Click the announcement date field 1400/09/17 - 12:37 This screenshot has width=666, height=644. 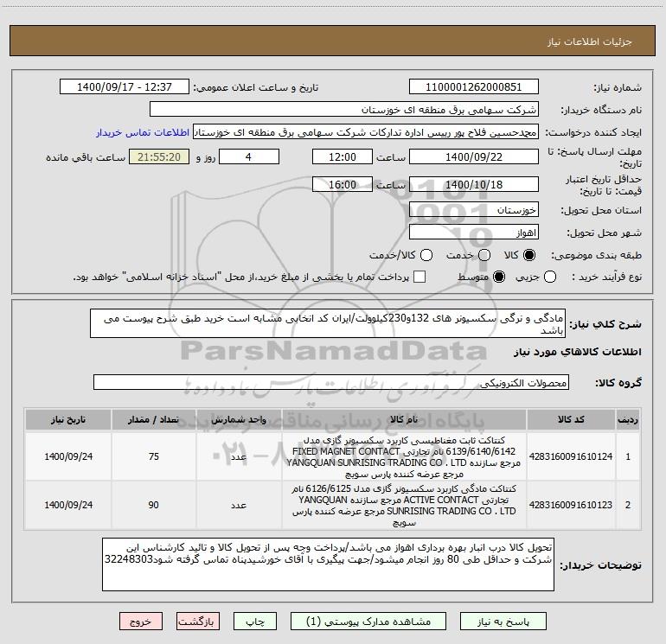click(x=125, y=86)
